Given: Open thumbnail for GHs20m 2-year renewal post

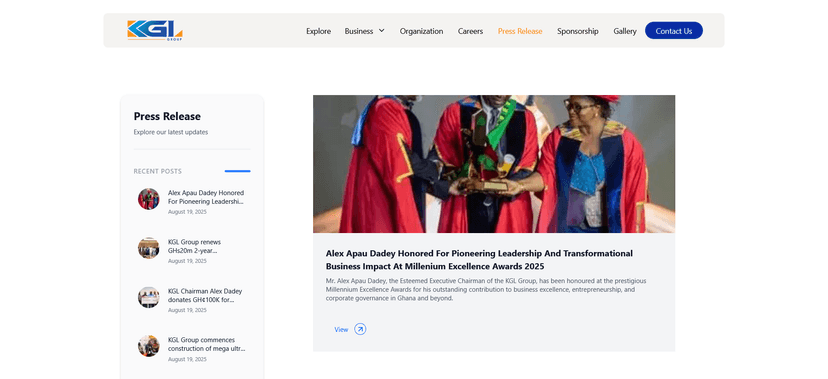Looking at the screenshot, I should (148, 248).
